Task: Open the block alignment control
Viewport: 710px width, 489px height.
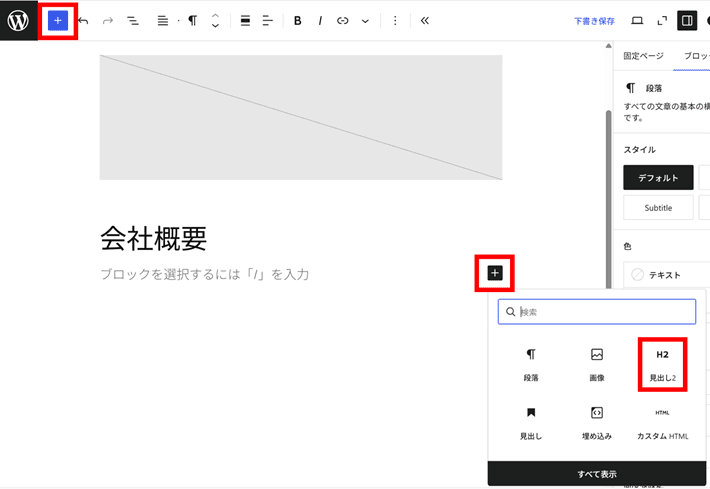Action: (245, 21)
